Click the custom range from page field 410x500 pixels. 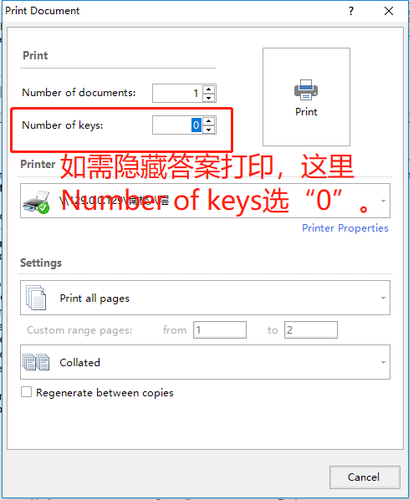(x=220, y=330)
